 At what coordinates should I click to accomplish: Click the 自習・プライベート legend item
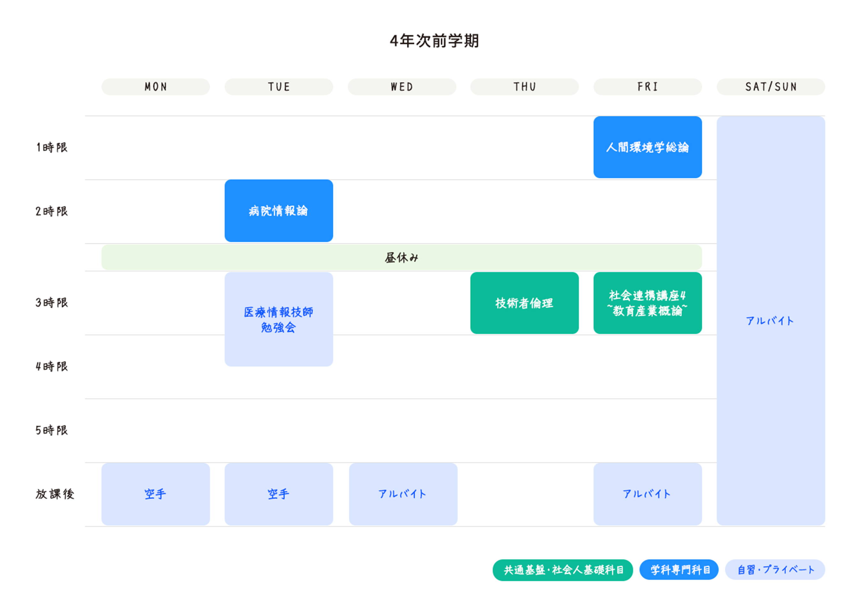[x=775, y=569]
